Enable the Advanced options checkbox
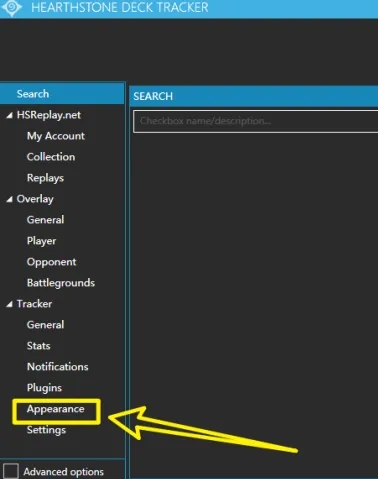 11,471
